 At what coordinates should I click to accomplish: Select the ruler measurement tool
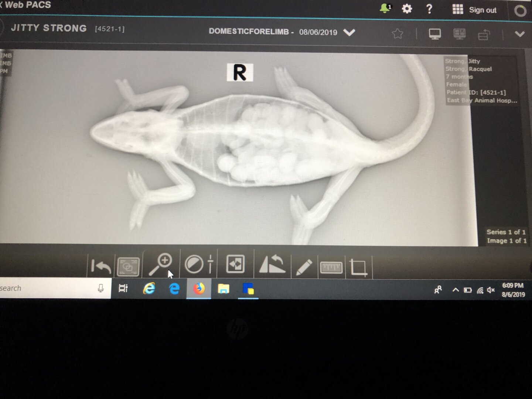click(x=331, y=267)
